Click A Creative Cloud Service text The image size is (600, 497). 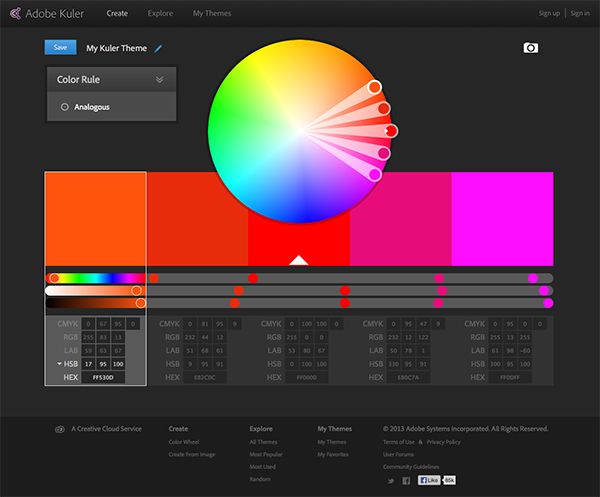pos(106,429)
